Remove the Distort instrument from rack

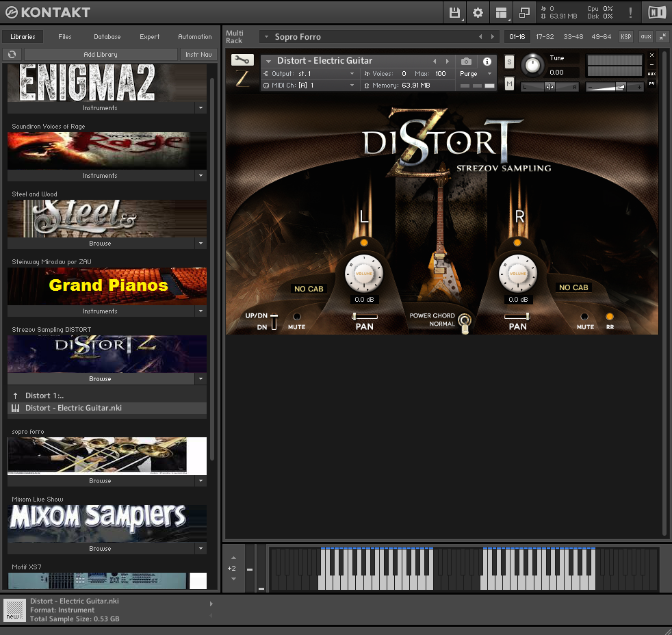(652, 55)
